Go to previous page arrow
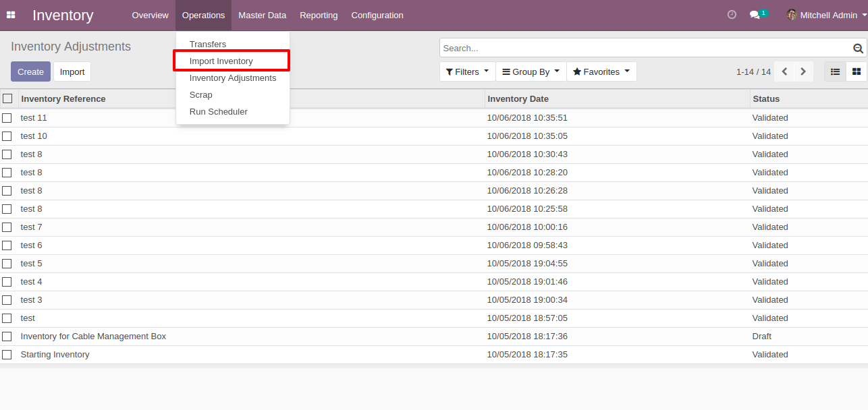The image size is (868, 410). [x=784, y=71]
